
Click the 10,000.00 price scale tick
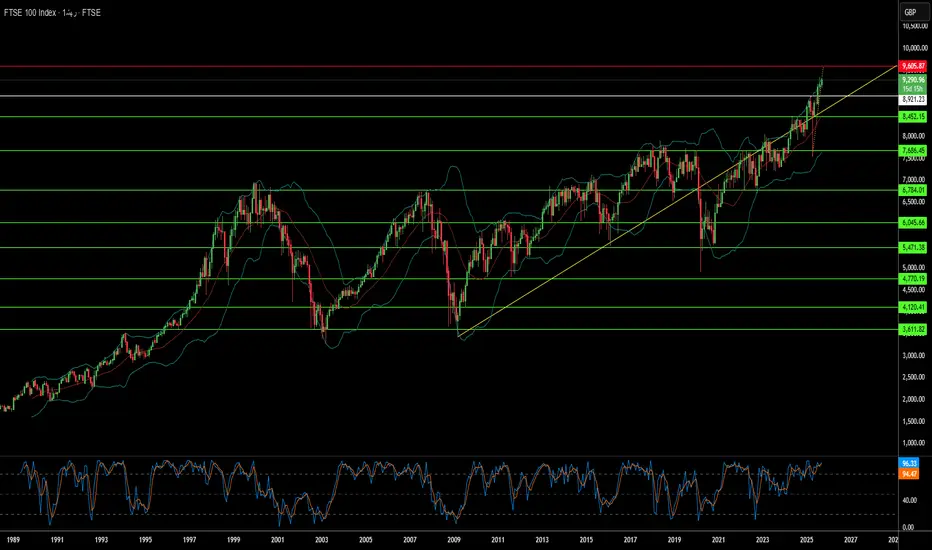click(914, 48)
